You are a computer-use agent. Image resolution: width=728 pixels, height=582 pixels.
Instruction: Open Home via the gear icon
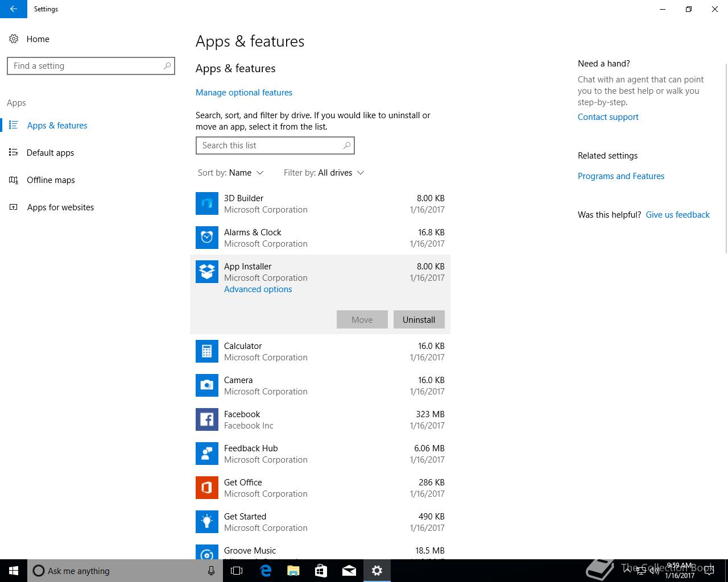coord(14,39)
